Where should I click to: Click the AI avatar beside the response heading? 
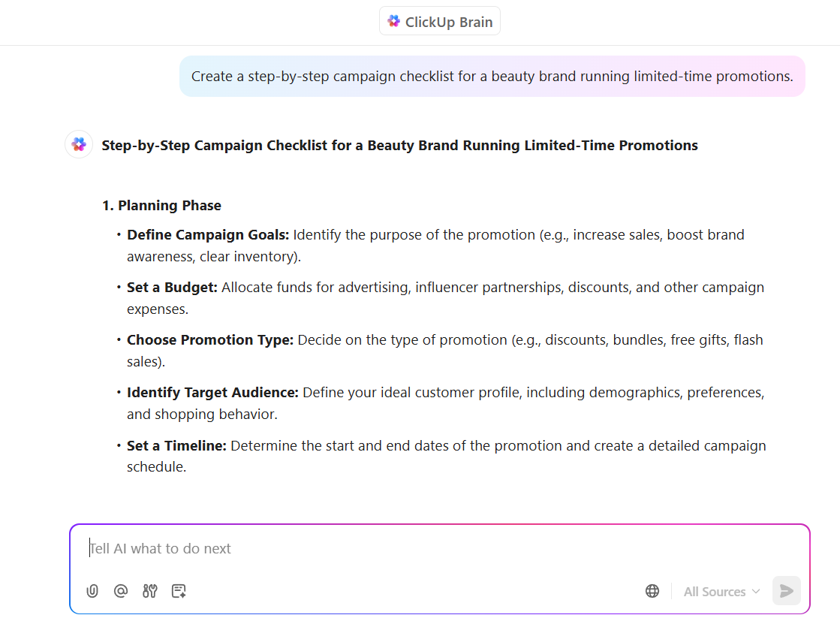[79, 145]
